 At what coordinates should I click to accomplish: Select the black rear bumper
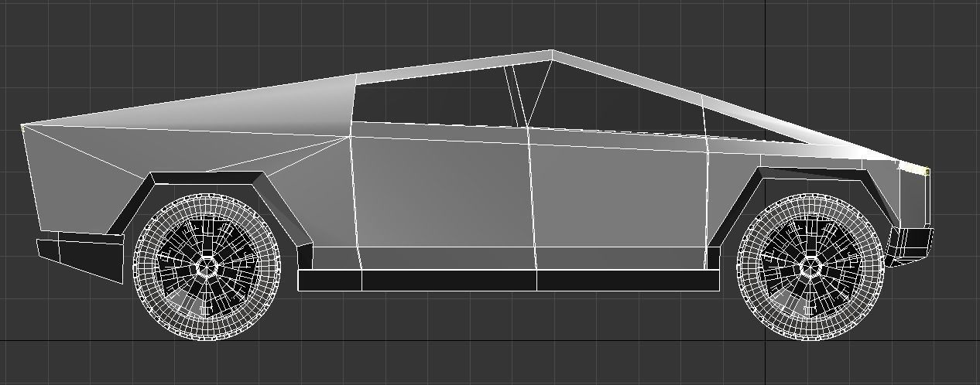pos(80,257)
